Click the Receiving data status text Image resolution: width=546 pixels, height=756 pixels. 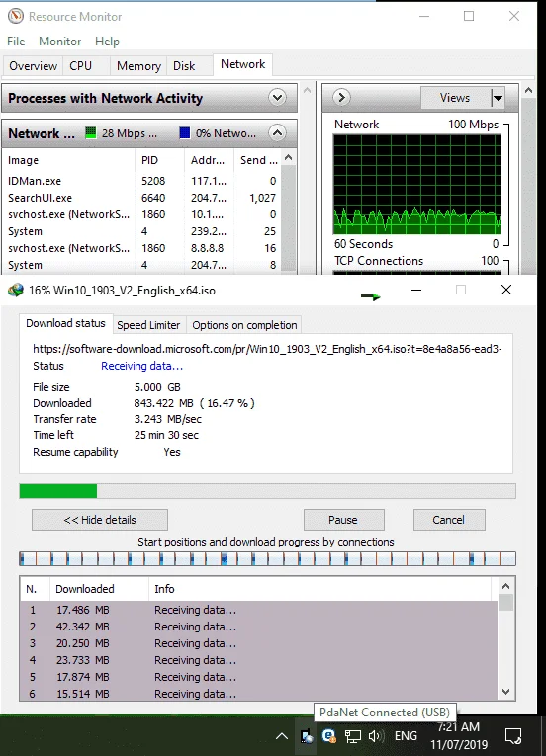[141, 366]
